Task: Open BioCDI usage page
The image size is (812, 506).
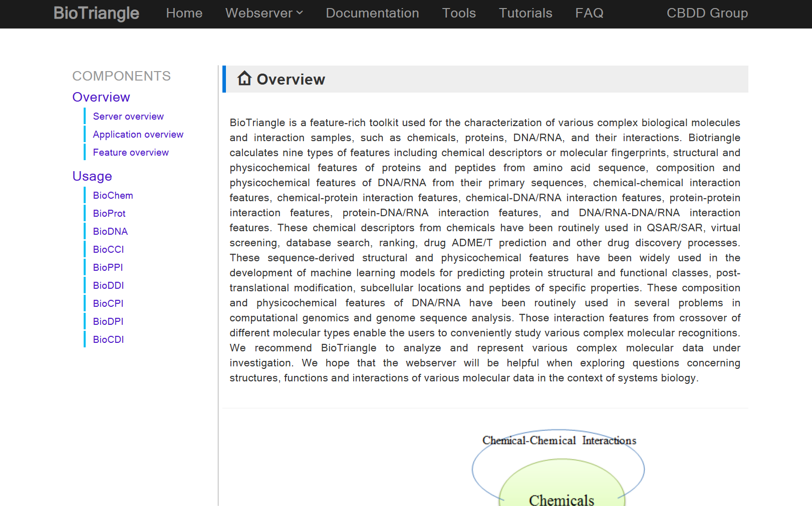Action: point(108,340)
